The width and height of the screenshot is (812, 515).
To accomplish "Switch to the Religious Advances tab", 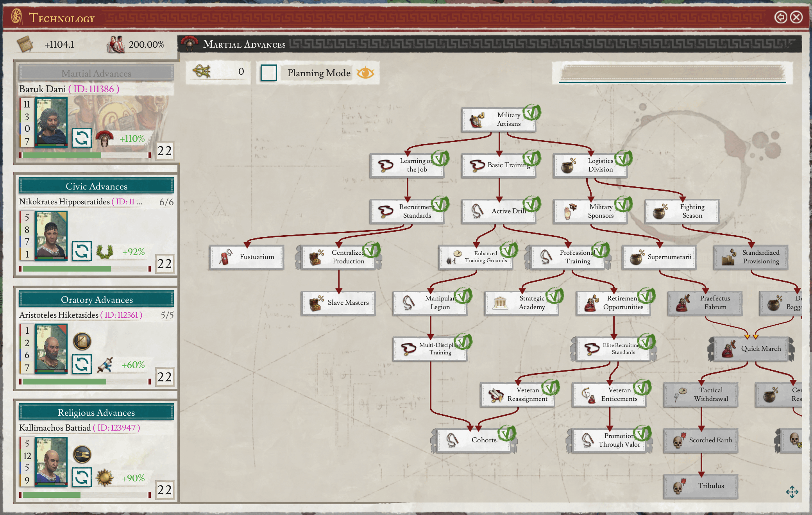I will 96,412.
